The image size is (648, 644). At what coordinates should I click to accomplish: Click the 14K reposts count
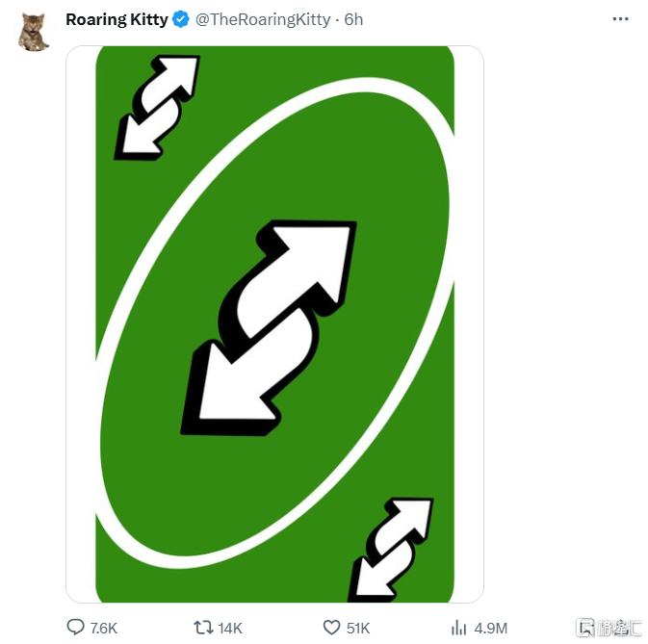tap(230, 629)
